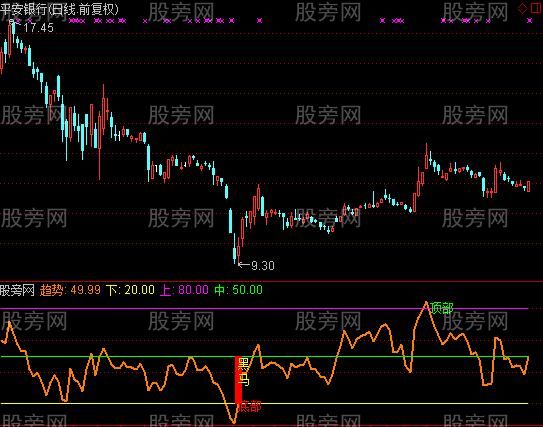Image resolution: width=543 pixels, height=427 pixels.
Task: Select the 顶部 top signal label
Action: point(442,308)
